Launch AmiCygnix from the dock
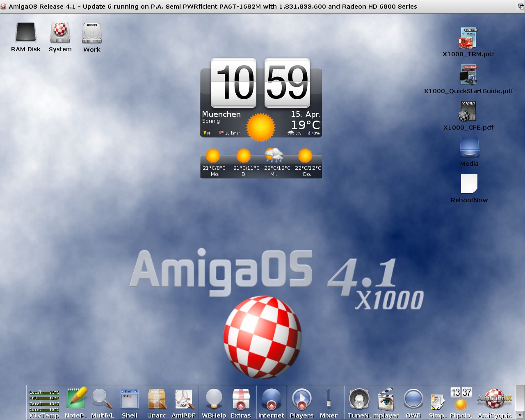 point(495,399)
